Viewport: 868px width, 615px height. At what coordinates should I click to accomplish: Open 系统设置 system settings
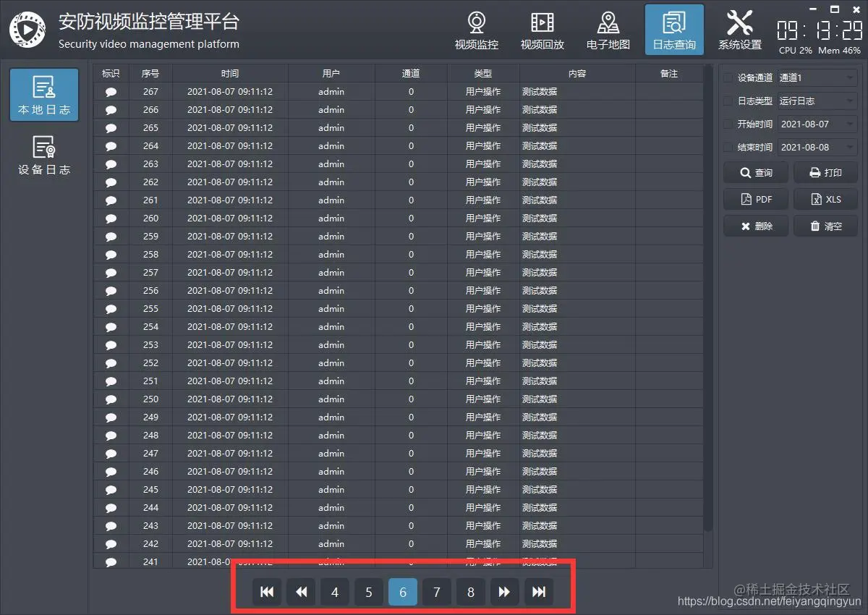tap(739, 30)
